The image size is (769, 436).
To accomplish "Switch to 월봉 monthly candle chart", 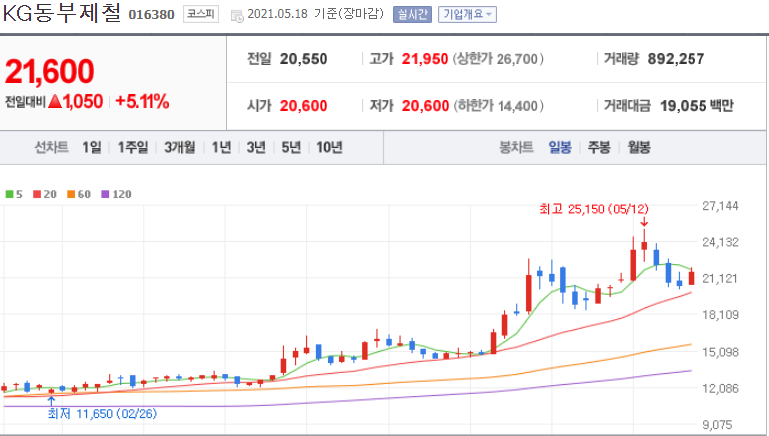I will 639,147.
